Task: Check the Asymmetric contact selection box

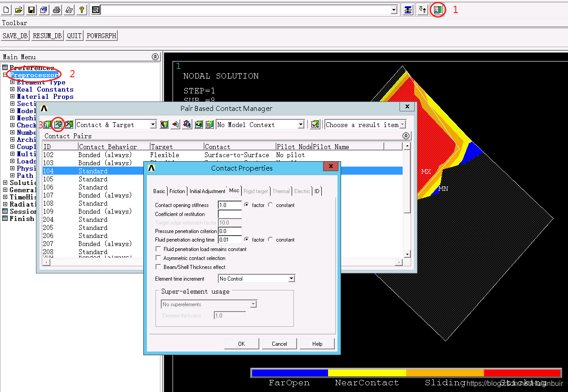Action: point(158,258)
